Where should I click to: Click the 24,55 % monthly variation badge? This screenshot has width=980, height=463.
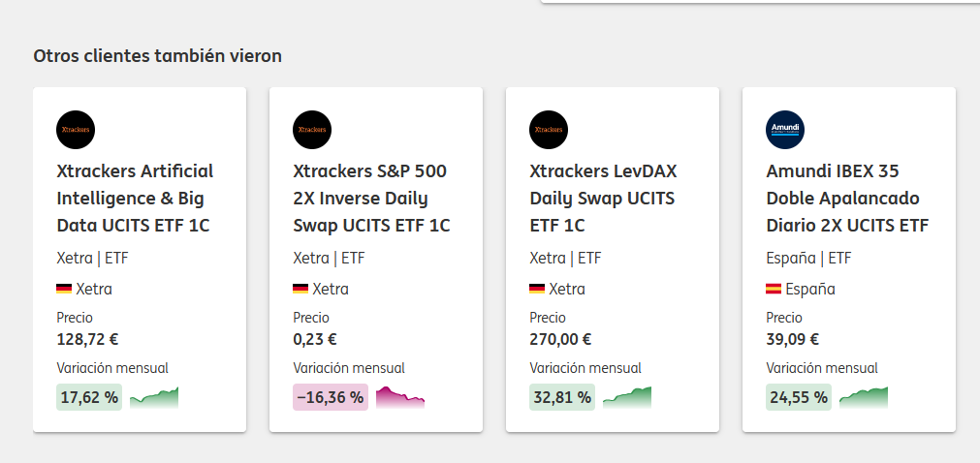click(799, 397)
